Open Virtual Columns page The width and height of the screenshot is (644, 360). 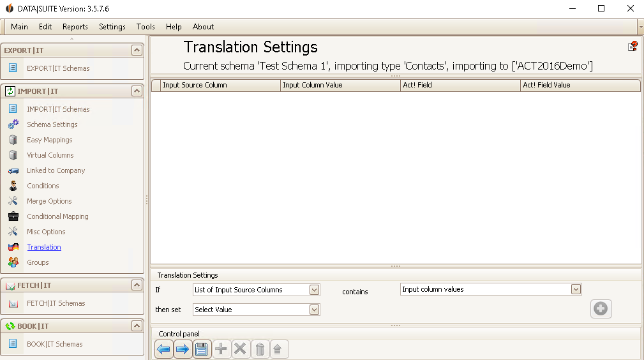tap(50, 155)
